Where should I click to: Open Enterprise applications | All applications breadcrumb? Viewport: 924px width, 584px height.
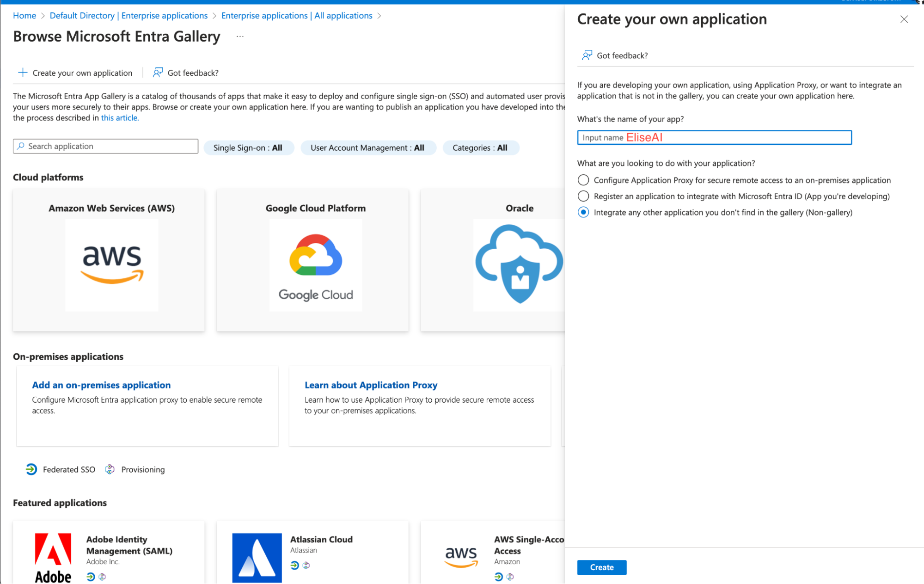pyautogui.click(x=297, y=16)
